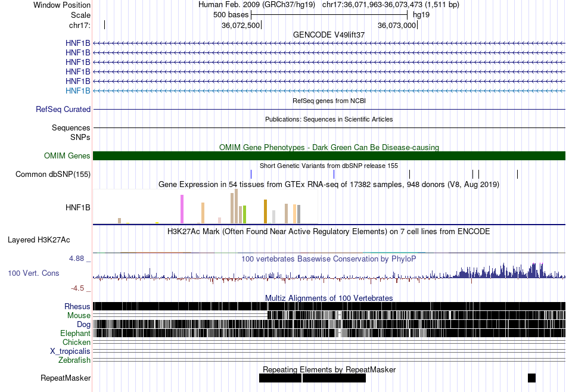Click the Sequences track label

71,127
